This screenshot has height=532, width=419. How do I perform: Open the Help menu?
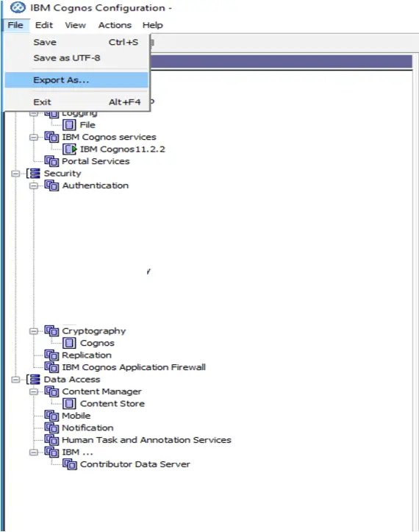tap(153, 25)
